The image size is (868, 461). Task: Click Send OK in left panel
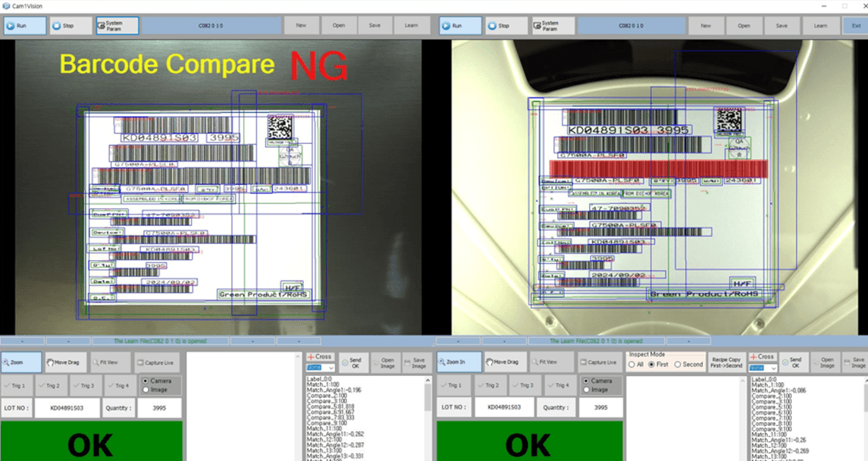tap(353, 362)
